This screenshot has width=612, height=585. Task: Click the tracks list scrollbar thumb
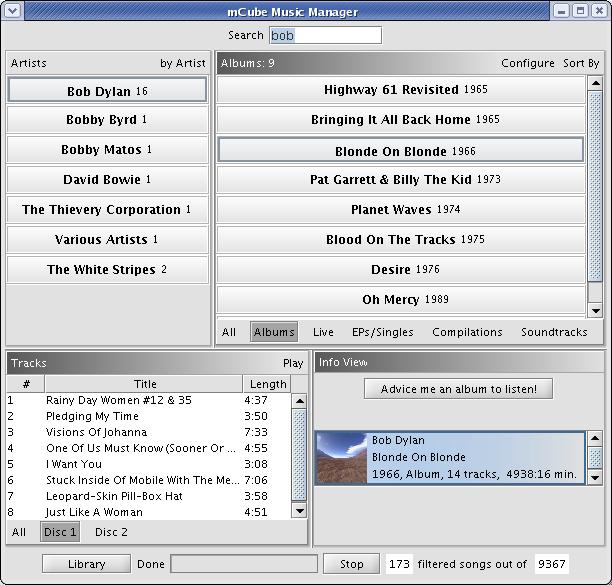(x=299, y=455)
